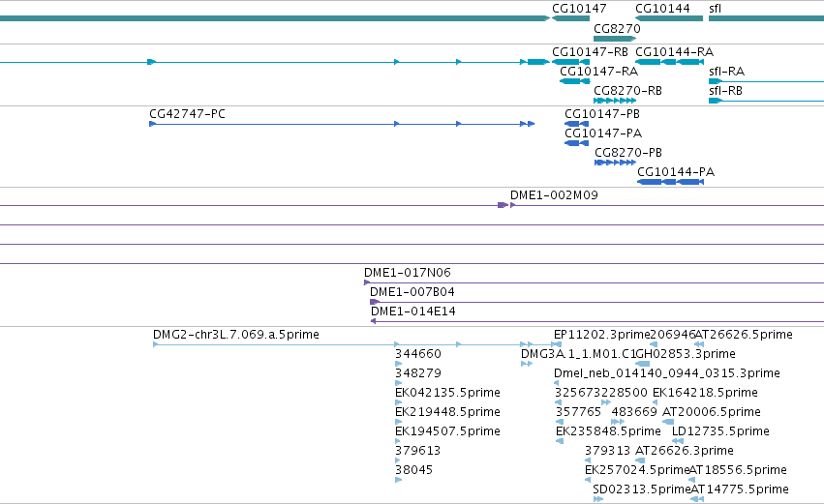This screenshot has height=504, width=824.
Task: Select Dmel_neb_014140_0944_0315.3prime EST
Action: 667,373
